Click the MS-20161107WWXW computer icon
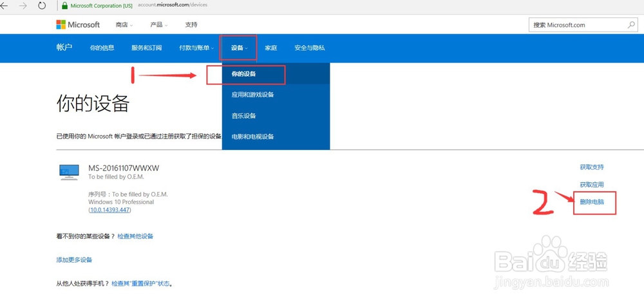 coord(69,172)
